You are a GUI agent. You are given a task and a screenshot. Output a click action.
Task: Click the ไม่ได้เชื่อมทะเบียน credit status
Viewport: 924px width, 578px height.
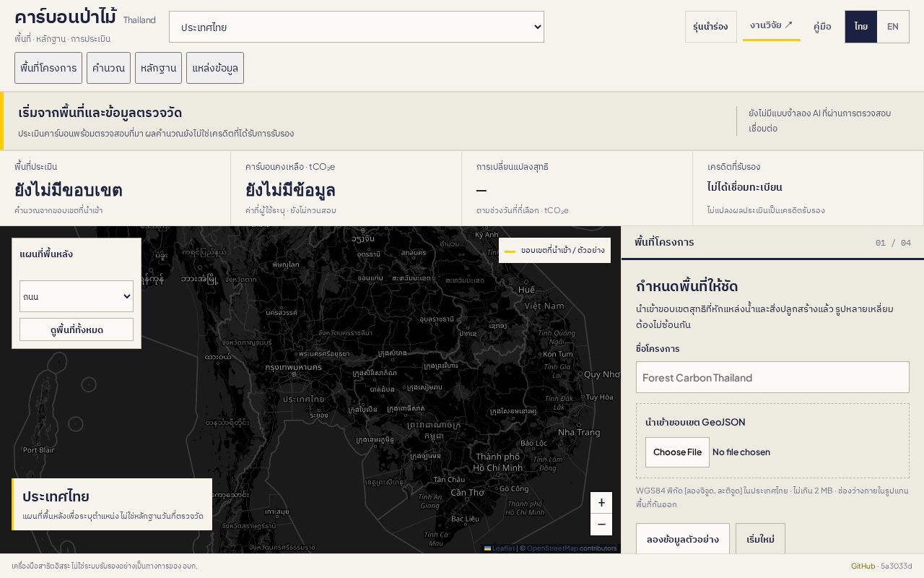click(x=745, y=187)
